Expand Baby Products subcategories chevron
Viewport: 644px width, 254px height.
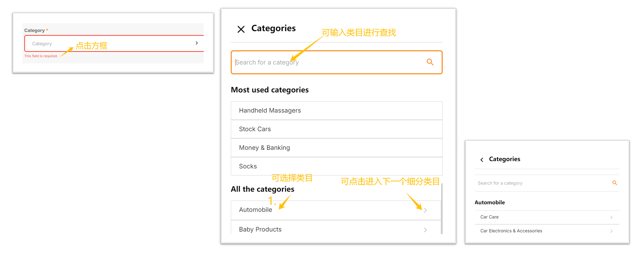click(x=425, y=230)
